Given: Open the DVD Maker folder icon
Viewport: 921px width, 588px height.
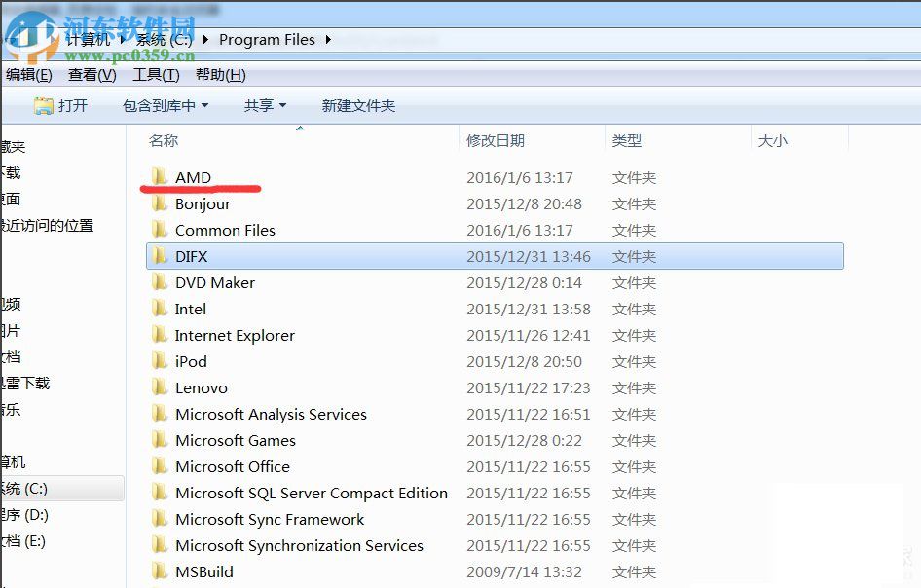Looking at the screenshot, I should pos(160,282).
